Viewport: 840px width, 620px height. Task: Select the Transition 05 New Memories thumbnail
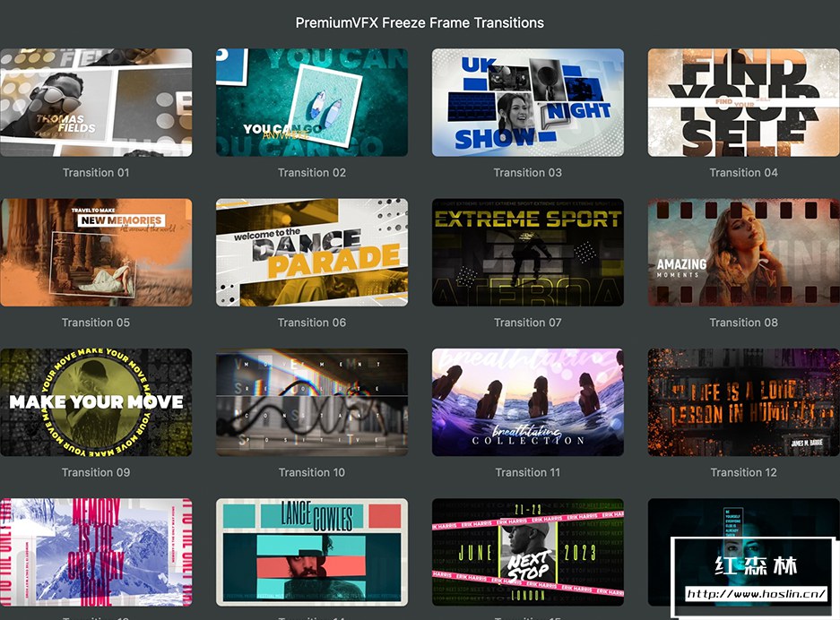(x=96, y=253)
